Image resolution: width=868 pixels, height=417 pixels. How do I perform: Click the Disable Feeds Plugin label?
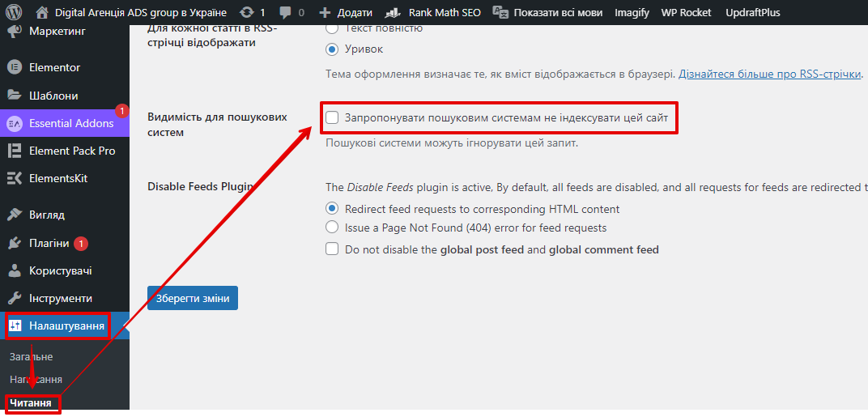(200, 186)
